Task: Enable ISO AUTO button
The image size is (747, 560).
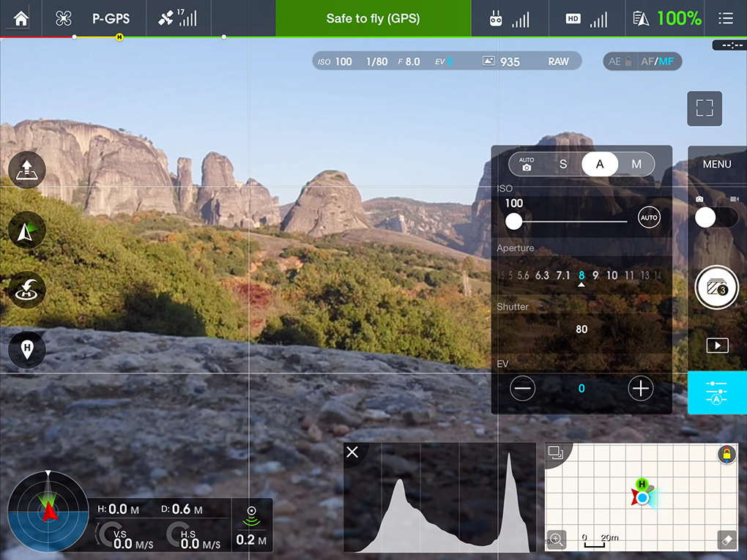Action: [649, 217]
